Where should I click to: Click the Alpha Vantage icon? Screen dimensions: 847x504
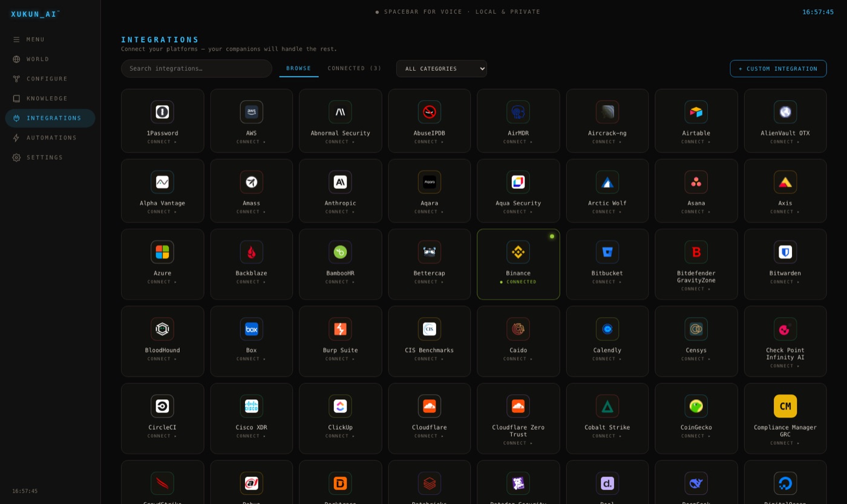point(162,182)
